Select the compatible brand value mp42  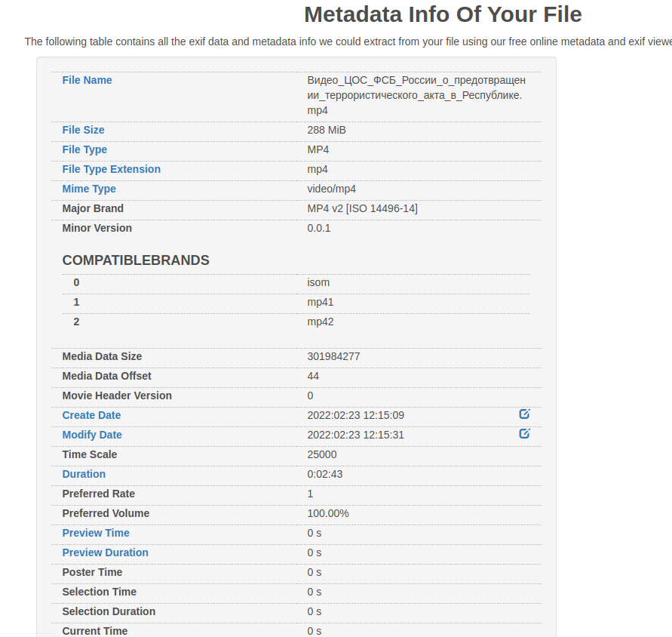click(x=320, y=322)
